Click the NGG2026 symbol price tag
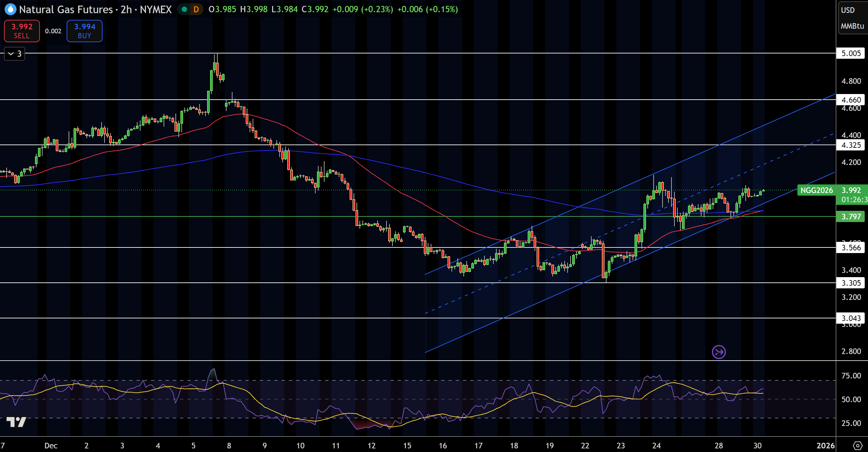This screenshot has width=868, height=452. click(x=816, y=190)
